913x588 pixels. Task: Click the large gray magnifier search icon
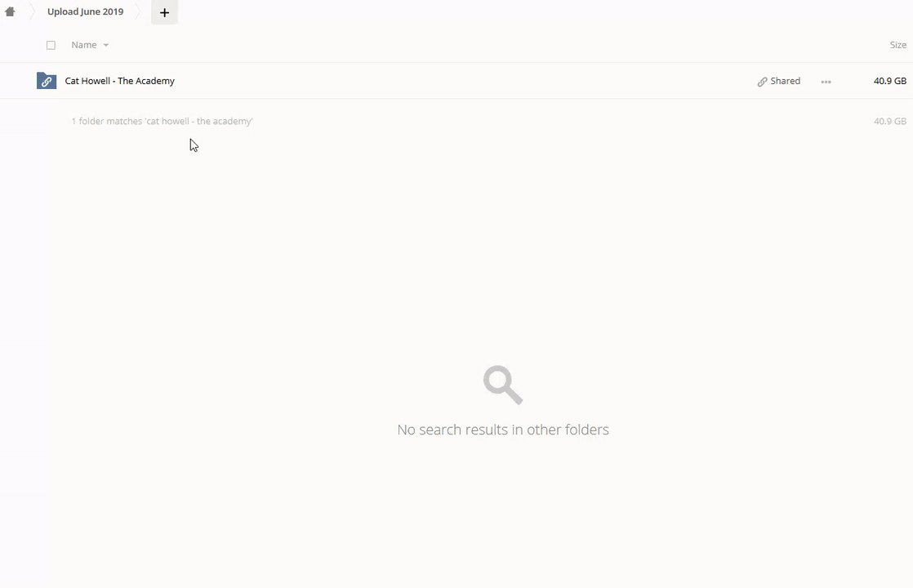tap(503, 385)
